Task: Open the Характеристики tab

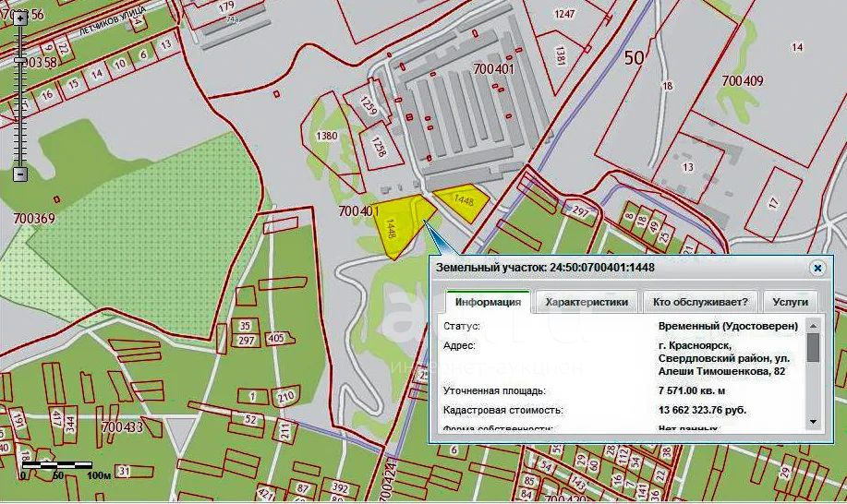Action: 587,302
